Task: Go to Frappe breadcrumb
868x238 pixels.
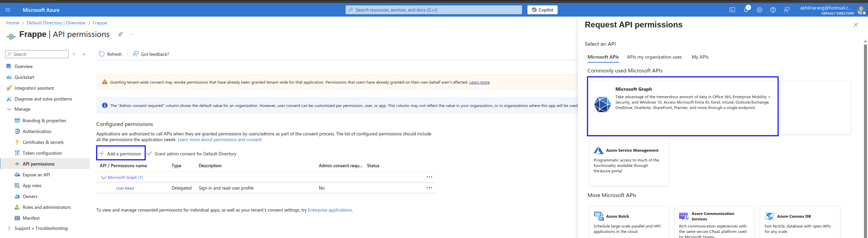Action: 100,23
